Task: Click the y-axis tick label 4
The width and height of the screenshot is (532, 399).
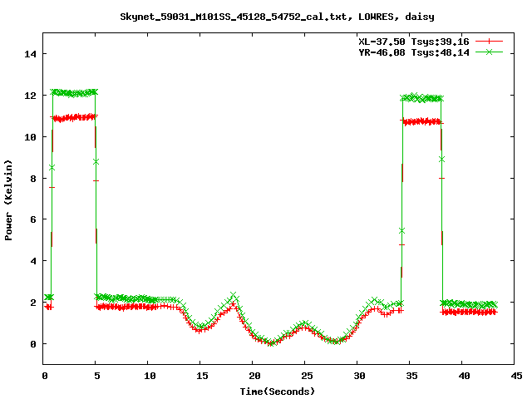Action: tap(33, 261)
